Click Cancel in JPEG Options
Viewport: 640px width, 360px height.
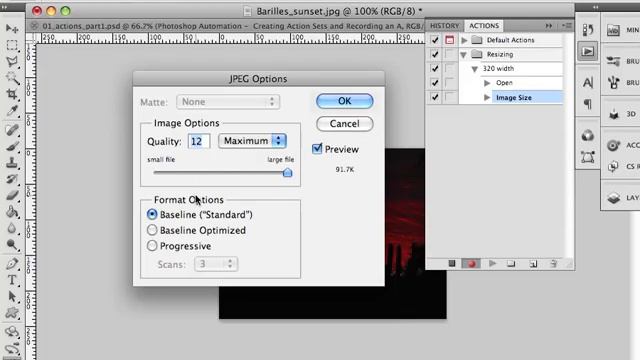pos(344,124)
